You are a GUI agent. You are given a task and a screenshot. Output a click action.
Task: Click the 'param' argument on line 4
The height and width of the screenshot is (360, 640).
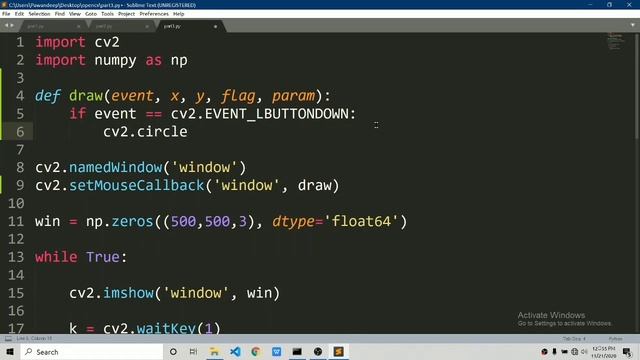pos(293,96)
